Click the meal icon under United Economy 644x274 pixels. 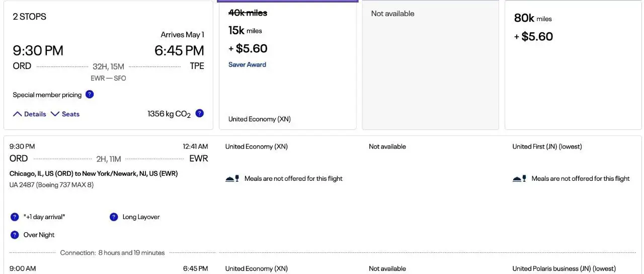232,179
